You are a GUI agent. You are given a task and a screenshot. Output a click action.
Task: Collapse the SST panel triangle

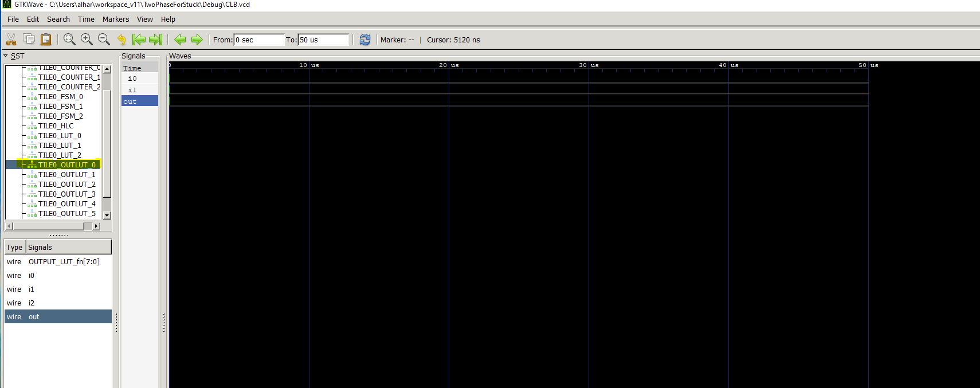(x=6, y=56)
